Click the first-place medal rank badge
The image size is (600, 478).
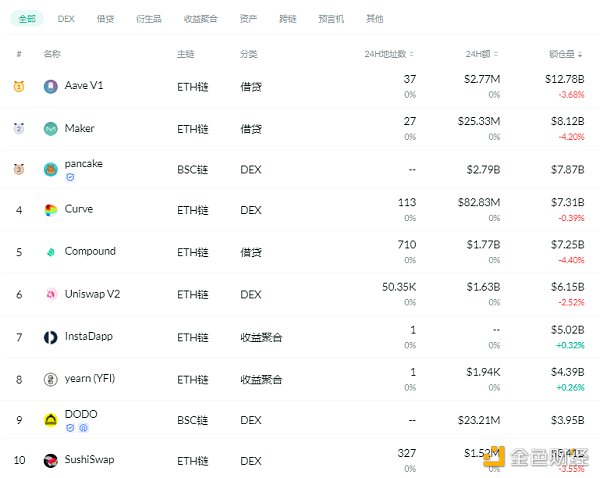pyautogui.click(x=19, y=87)
